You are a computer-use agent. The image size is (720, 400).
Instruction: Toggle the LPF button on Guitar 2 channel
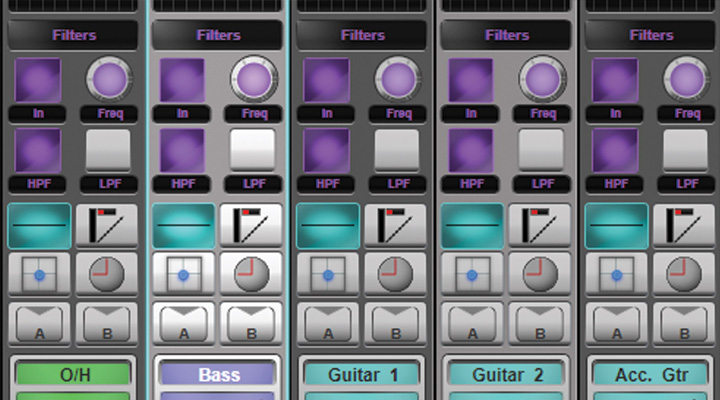pos(539,151)
